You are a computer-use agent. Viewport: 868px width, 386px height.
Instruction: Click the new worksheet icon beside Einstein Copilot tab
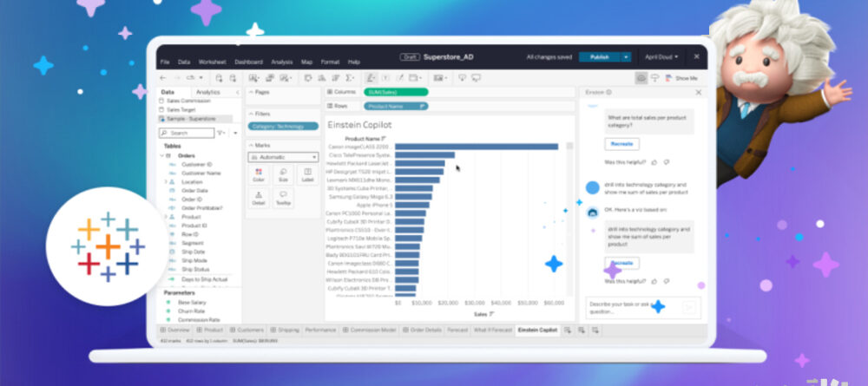[569, 330]
